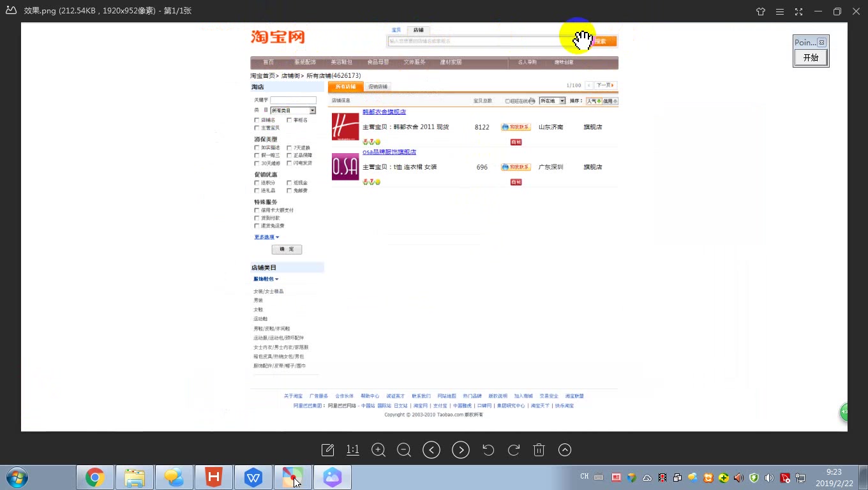Open the viewer skin (shirt) icon
This screenshot has height=490, width=868.
761,11
